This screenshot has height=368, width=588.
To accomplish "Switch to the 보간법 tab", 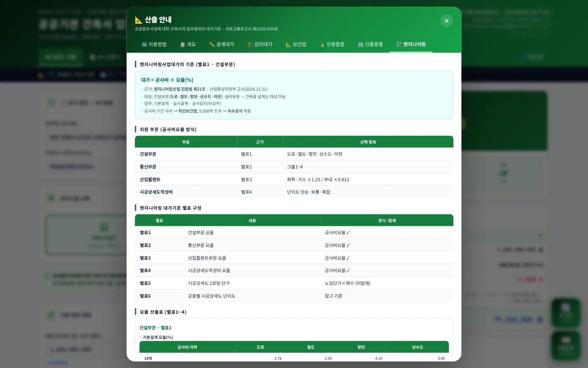I will [296, 44].
